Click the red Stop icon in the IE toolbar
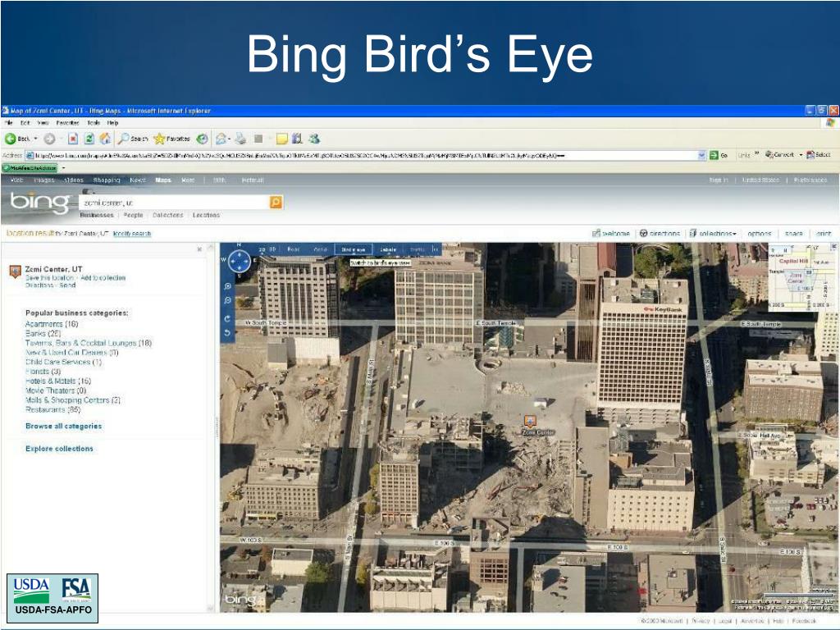 click(x=73, y=139)
